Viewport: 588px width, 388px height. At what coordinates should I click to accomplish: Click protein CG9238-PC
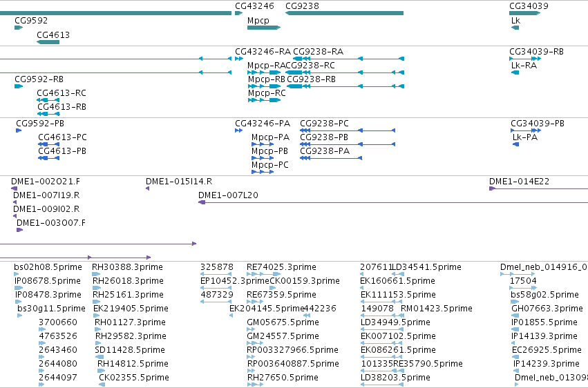(324, 124)
